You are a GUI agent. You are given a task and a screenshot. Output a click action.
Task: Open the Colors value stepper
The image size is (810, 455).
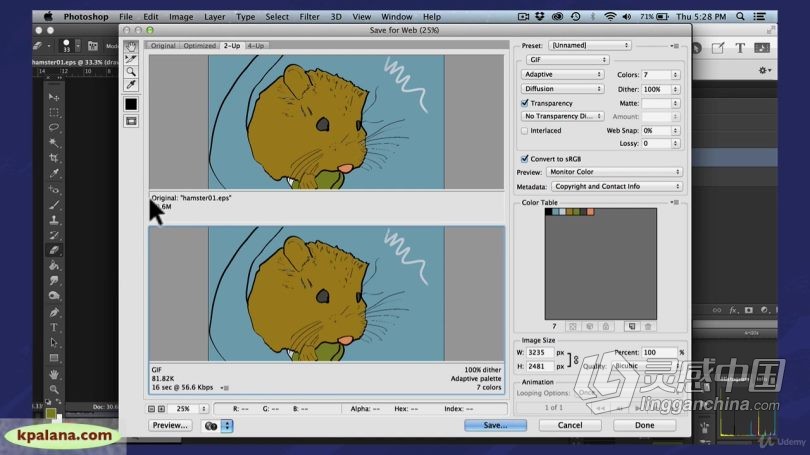coord(675,75)
